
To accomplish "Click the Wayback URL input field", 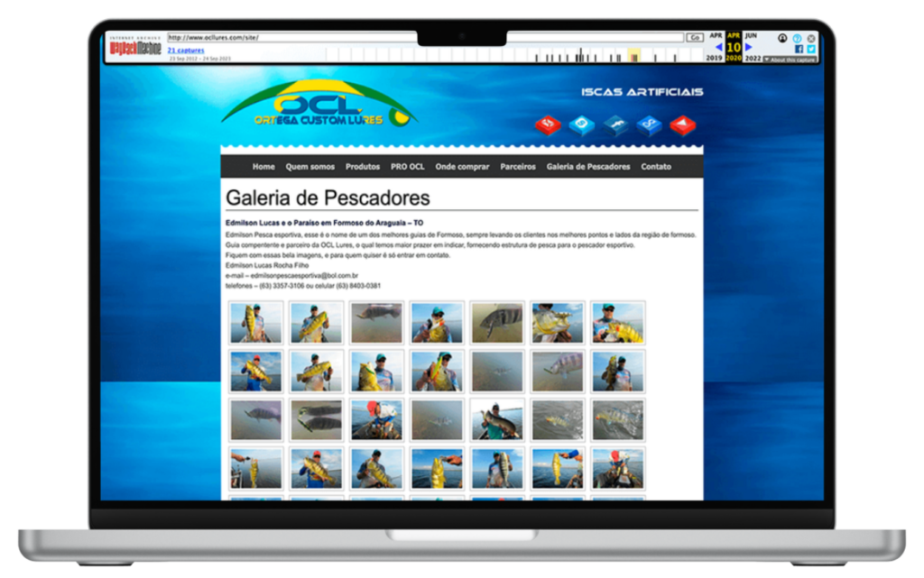I will 424,38.
